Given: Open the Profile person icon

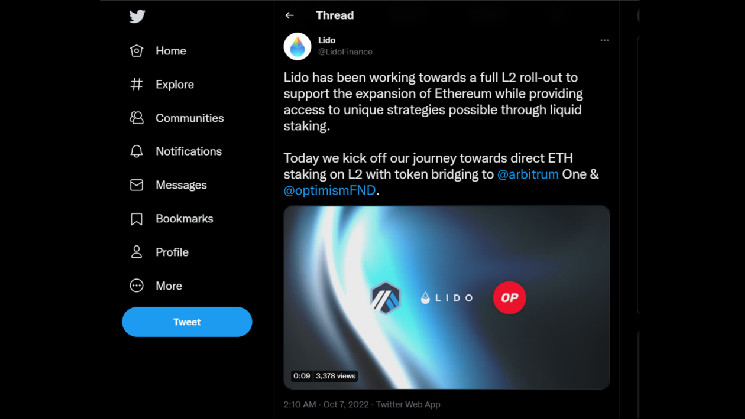Looking at the screenshot, I should (137, 252).
